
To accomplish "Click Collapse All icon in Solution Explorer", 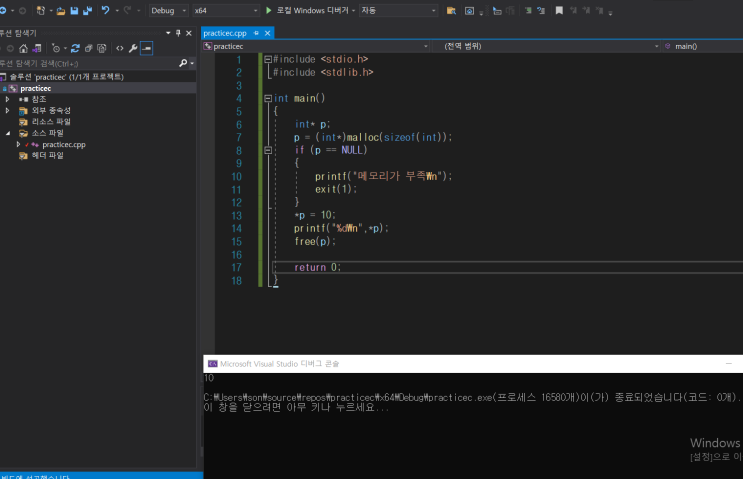I will pos(89,48).
